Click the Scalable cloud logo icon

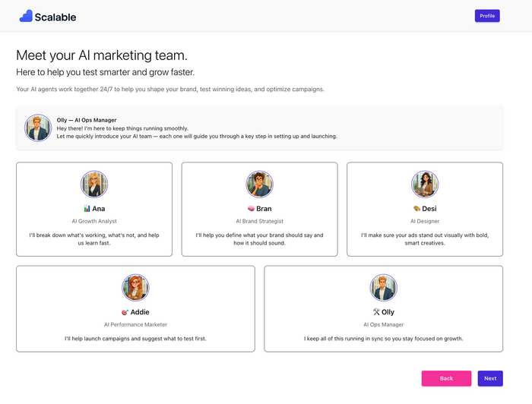tap(26, 16)
